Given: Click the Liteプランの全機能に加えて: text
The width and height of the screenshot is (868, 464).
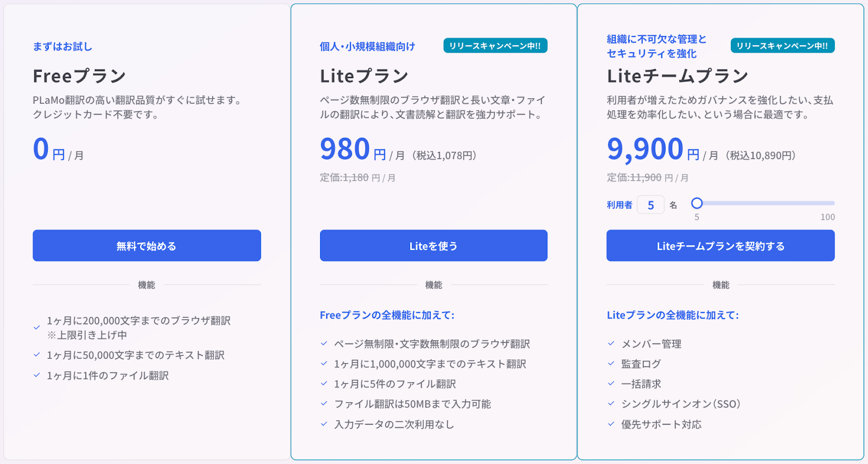Looking at the screenshot, I should coord(673,315).
